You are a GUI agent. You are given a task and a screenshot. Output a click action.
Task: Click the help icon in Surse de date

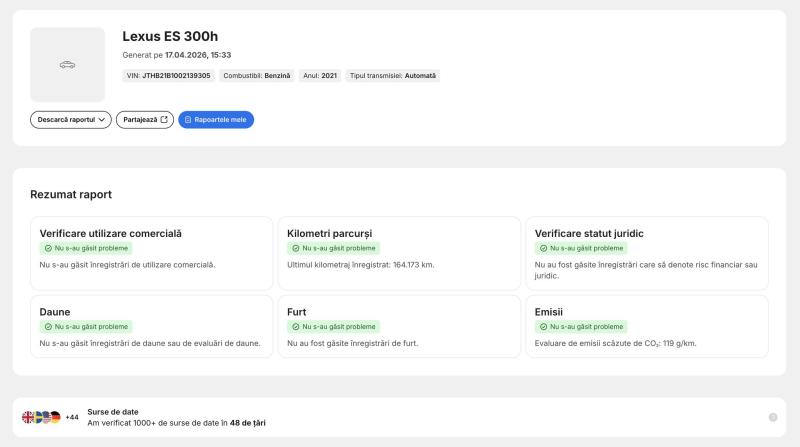[772, 417]
